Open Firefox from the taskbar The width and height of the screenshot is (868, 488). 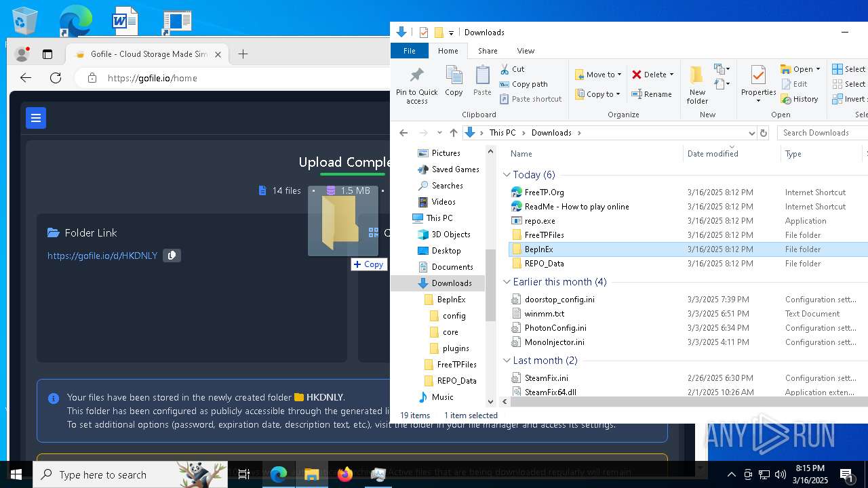345,474
